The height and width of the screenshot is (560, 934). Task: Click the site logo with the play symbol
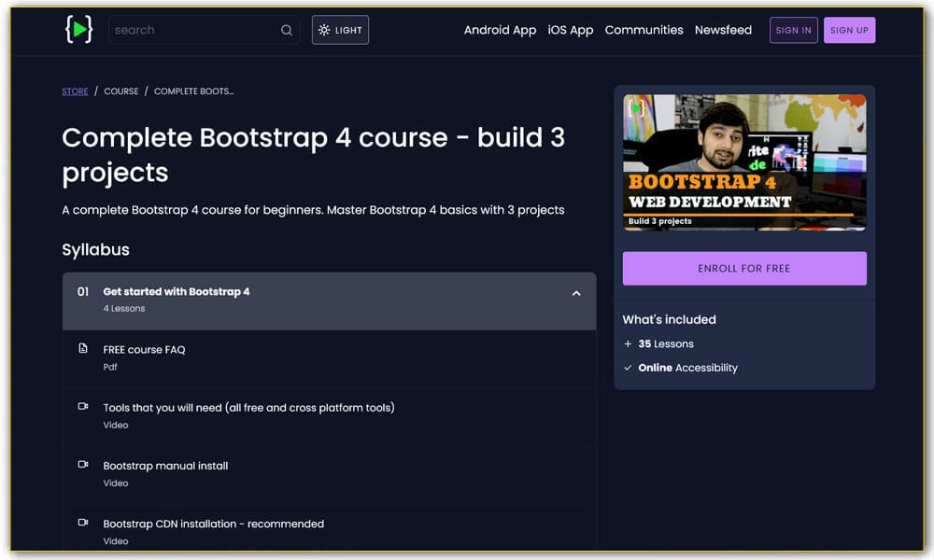(79, 29)
